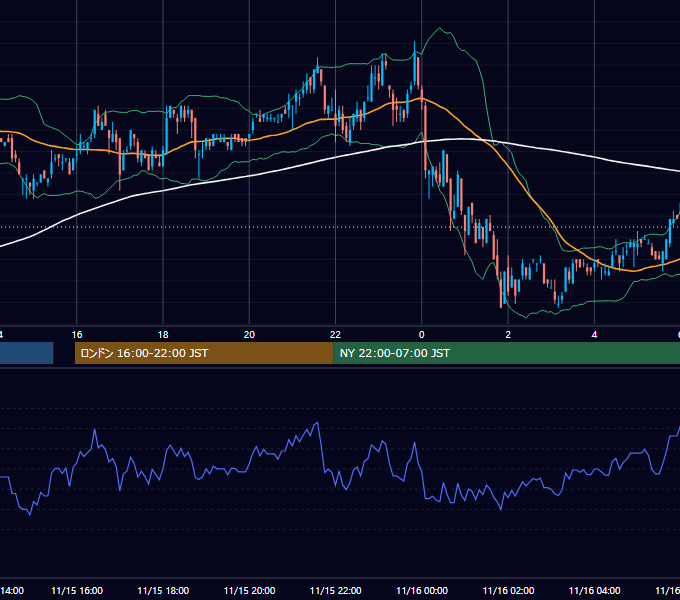Click the 11/16 02:00 date label

click(x=508, y=590)
